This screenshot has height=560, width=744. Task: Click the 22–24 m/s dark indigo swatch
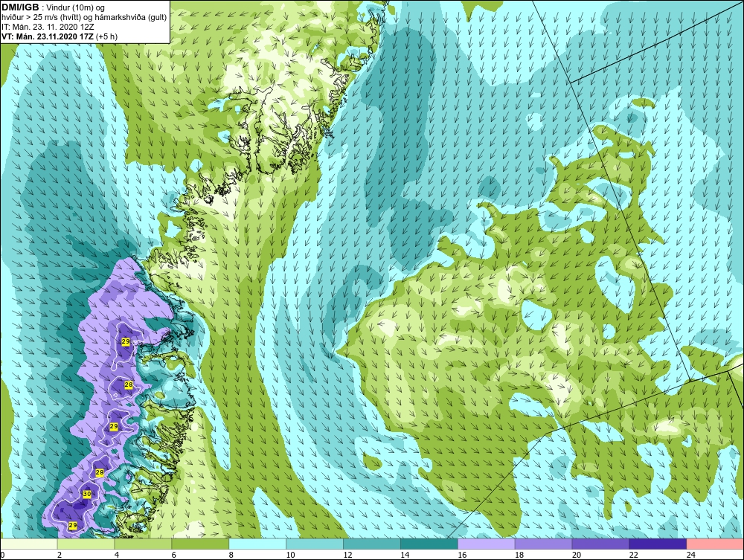click(658, 544)
